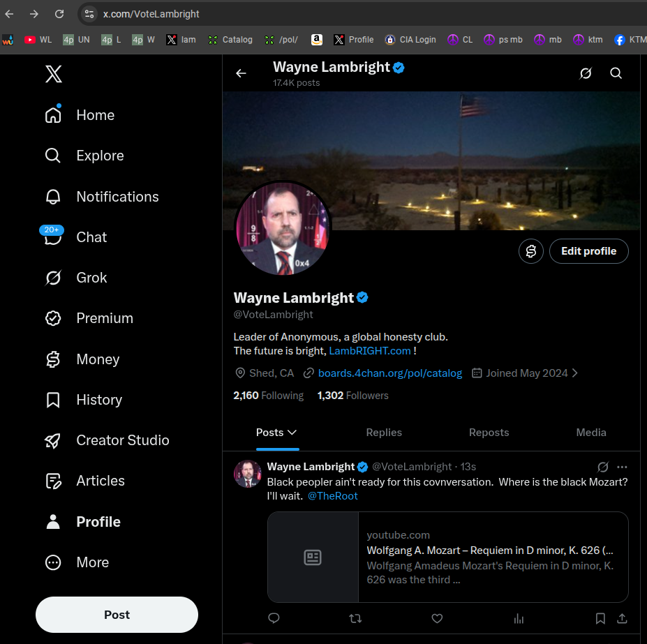
Task: Open the Home page
Action: coord(80,115)
